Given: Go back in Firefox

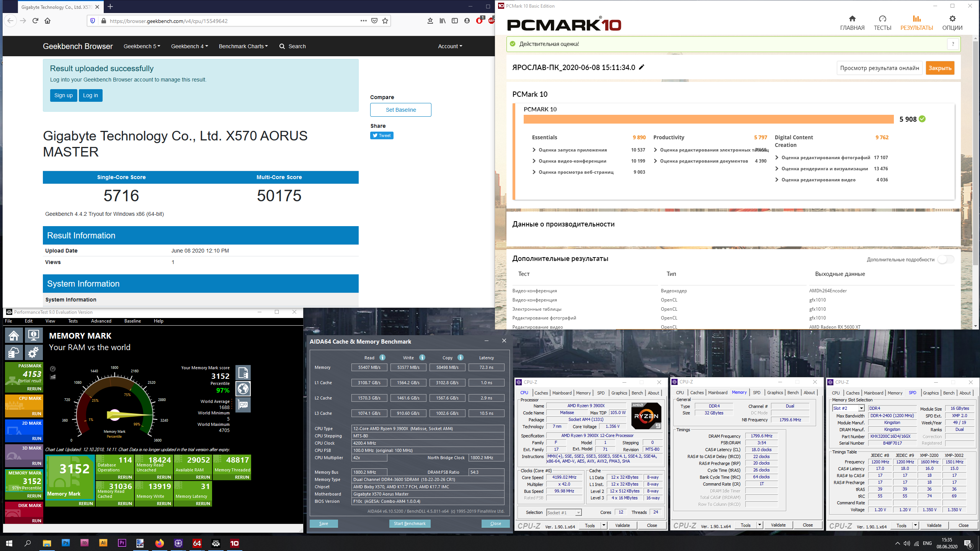Looking at the screenshot, I should pos(10,21).
